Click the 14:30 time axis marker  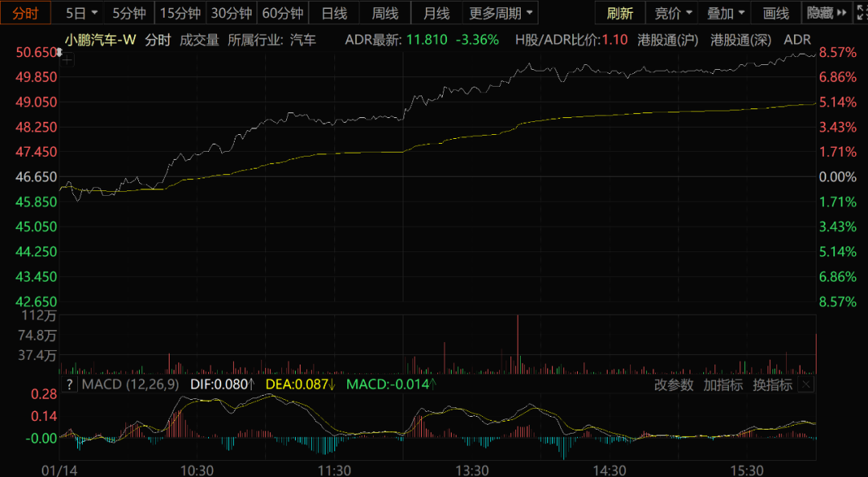[609, 471]
